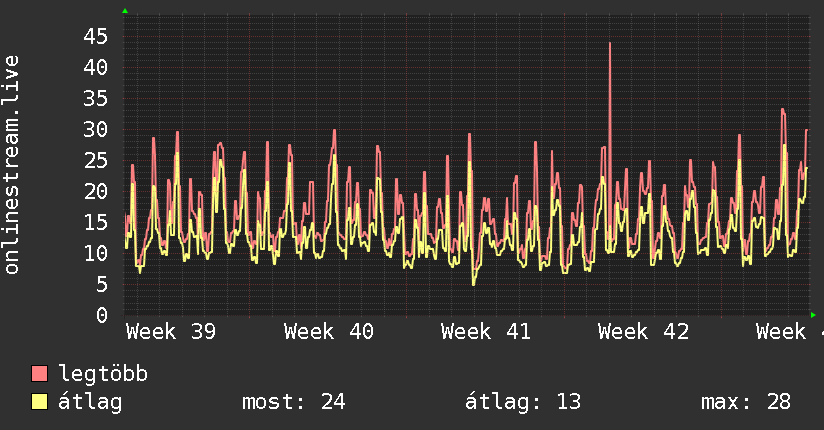This screenshot has width=824, height=430.
Task: Click the green arrow atop the y-axis
Action: click(125, 11)
